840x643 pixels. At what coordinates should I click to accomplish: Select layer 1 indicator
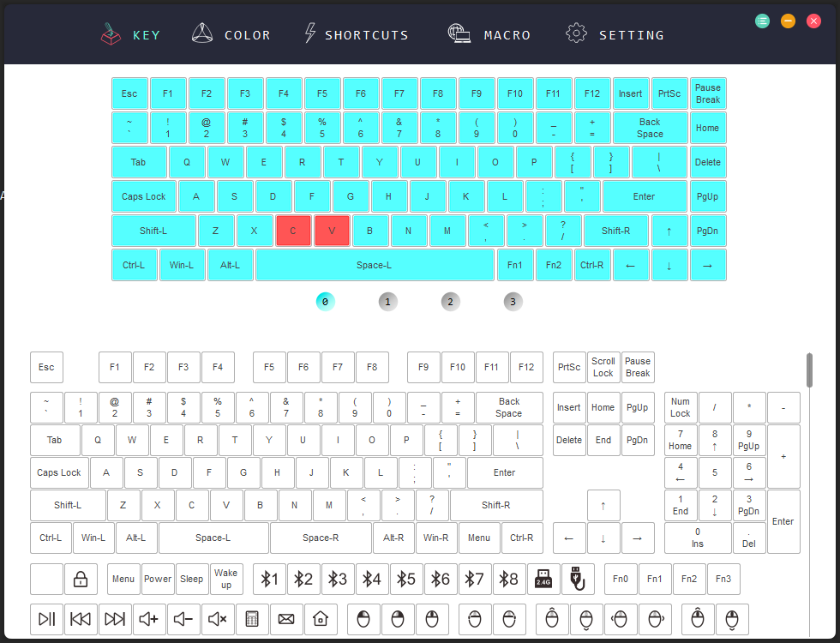coord(387,302)
